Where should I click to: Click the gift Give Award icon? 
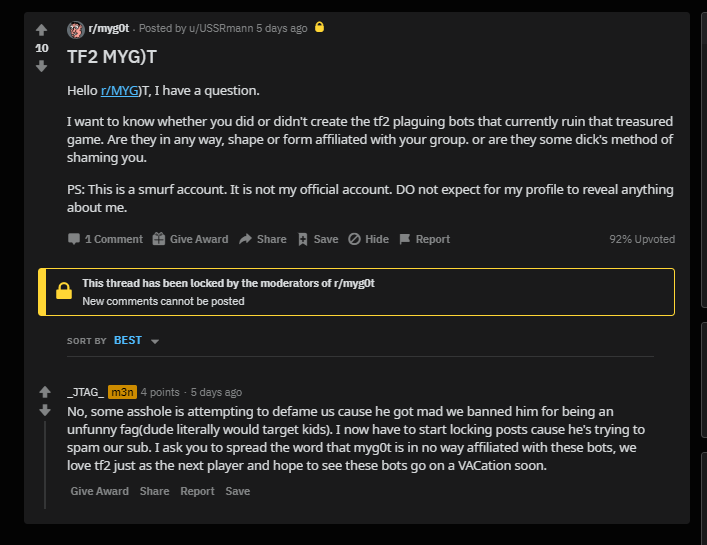pyautogui.click(x=159, y=239)
